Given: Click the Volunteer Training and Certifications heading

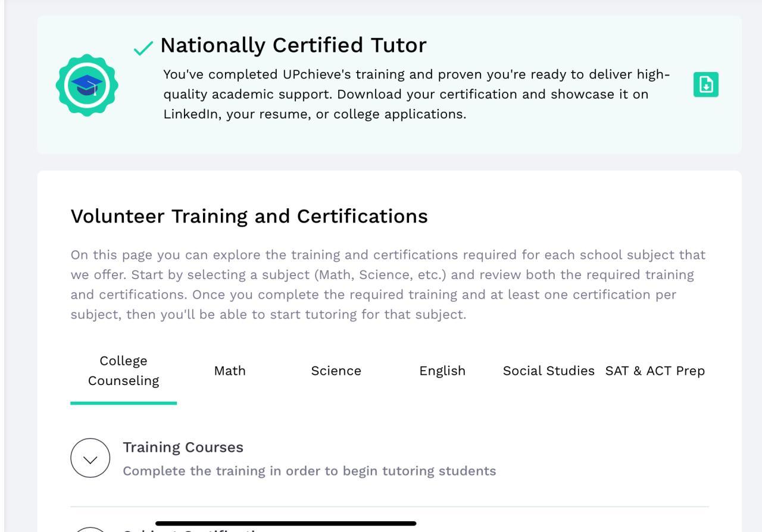Looking at the screenshot, I should pyautogui.click(x=249, y=216).
